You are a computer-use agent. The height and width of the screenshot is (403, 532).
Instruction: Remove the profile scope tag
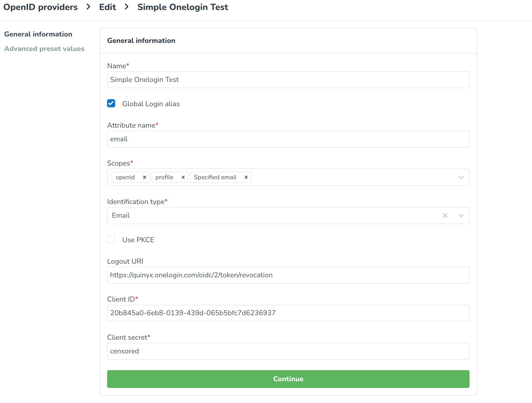pyautogui.click(x=183, y=177)
